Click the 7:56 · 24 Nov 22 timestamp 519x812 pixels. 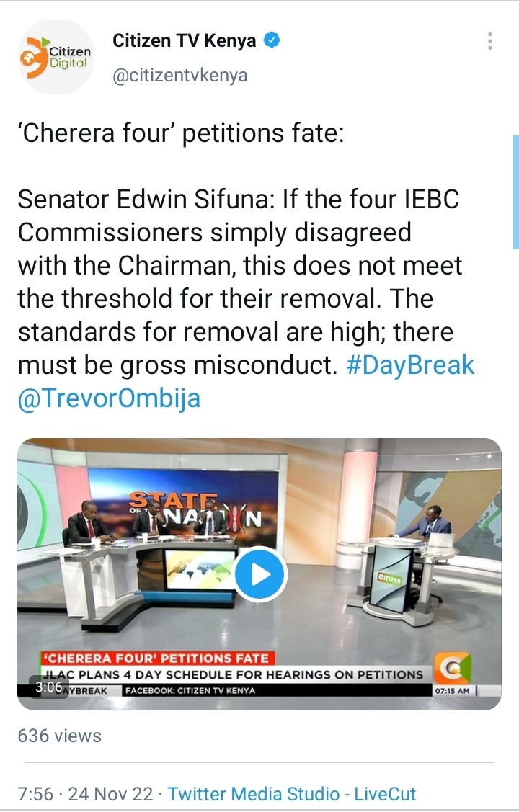coord(86,793)
